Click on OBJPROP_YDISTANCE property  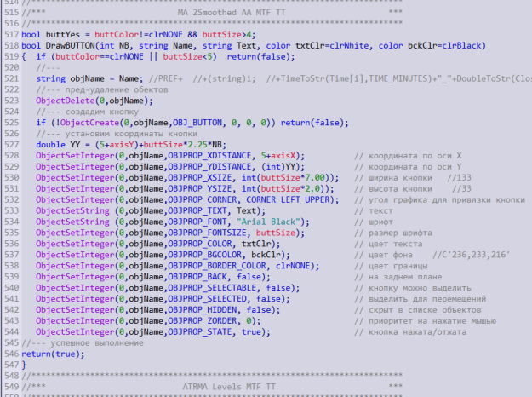pyautogui.click(x=209, y=167)
